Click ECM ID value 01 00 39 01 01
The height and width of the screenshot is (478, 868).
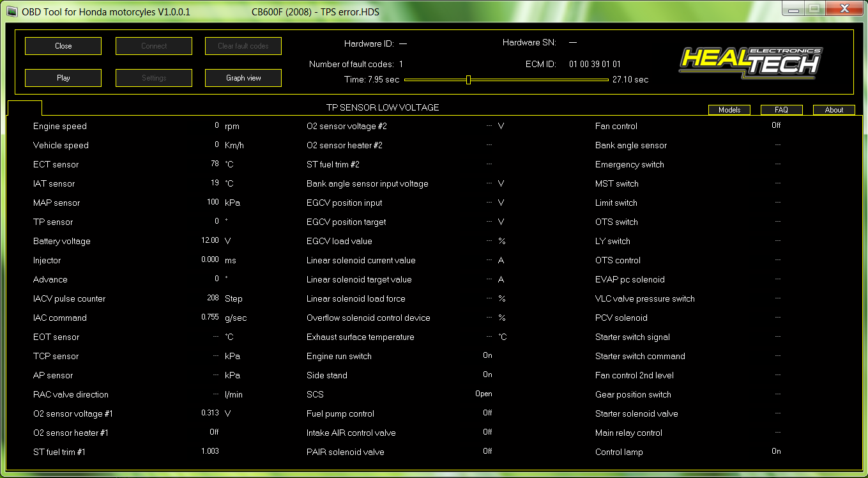(595, 64)
